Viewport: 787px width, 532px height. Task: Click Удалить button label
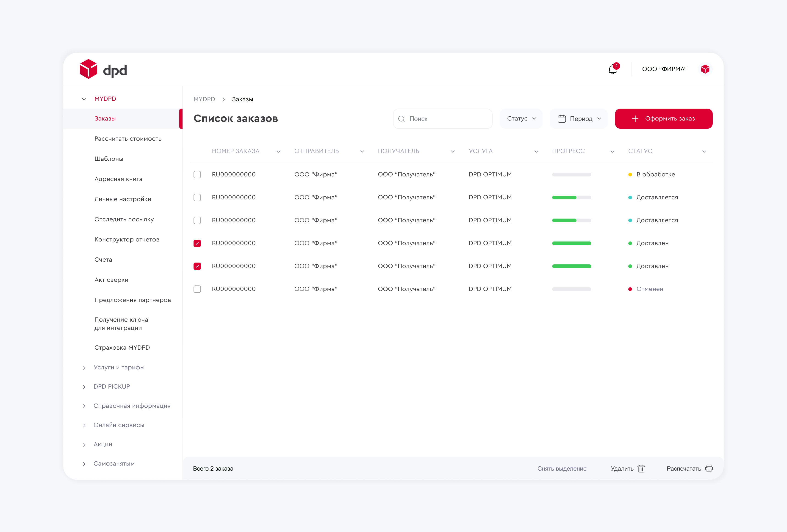(x=622, y=469)
